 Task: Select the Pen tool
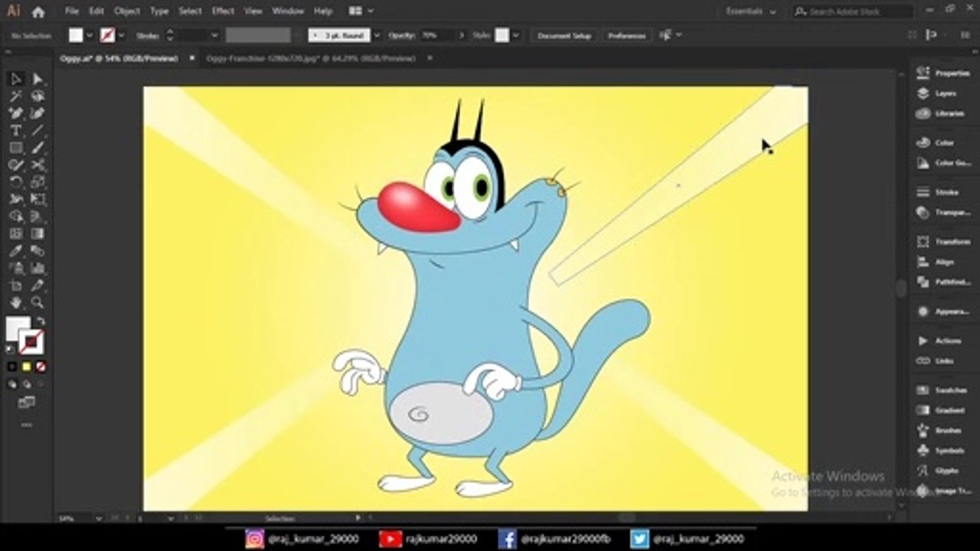(15, 113)
